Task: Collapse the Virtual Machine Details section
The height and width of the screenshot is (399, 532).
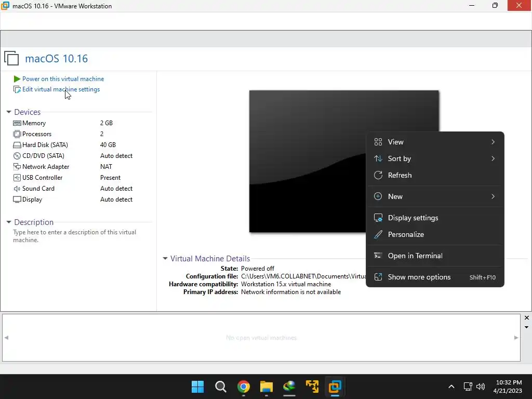Action: click(x=165, y=259)
